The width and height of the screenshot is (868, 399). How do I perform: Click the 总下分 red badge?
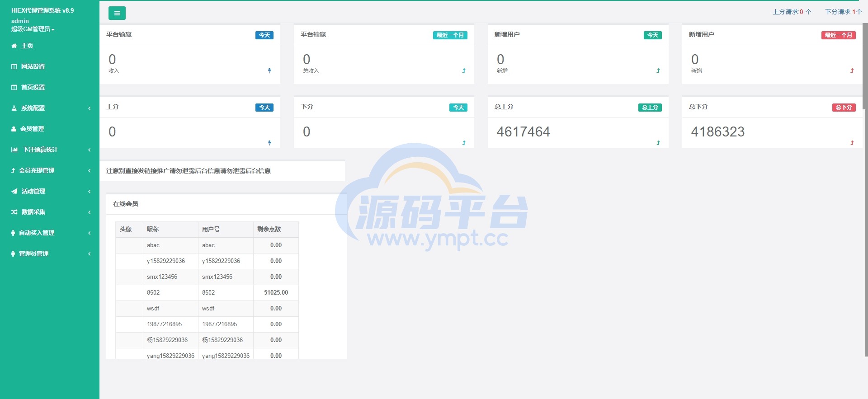tap(844, 108)
